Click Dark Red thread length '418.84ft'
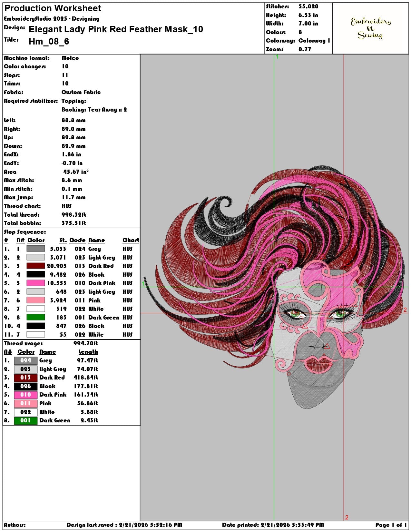The image size is (411, 532). [86, 378]
